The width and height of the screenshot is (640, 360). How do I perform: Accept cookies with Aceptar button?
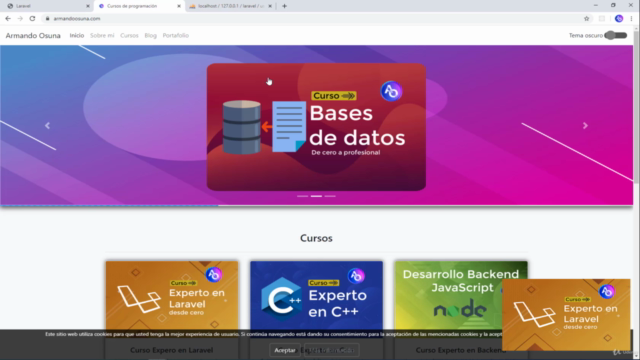point(285,350)
